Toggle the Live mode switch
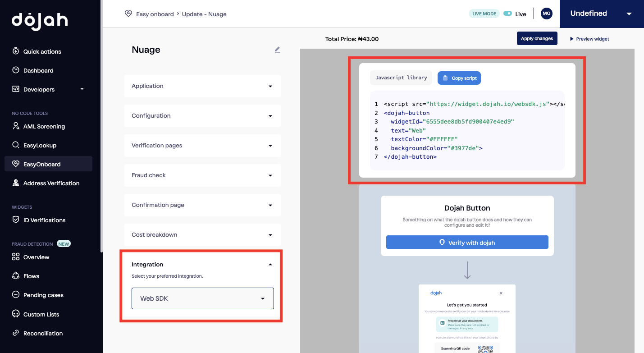The image size is (644, 353). click(x=507, y=14)
